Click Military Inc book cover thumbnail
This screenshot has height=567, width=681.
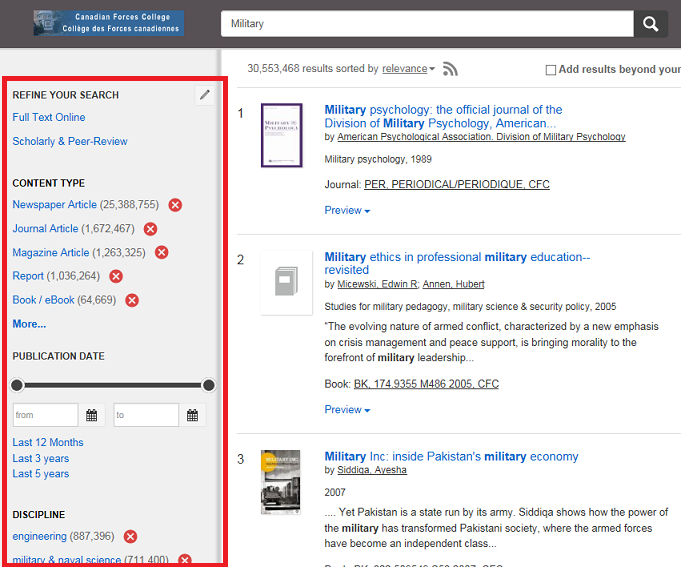tap(281, 482)
